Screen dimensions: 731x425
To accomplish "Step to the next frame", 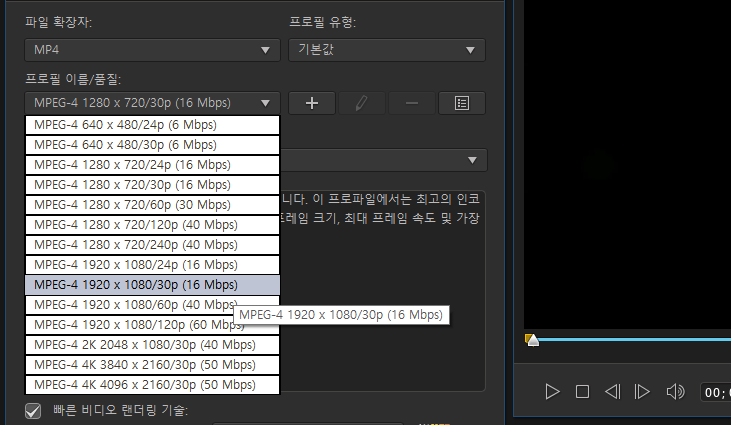I will tap(642, 391).
